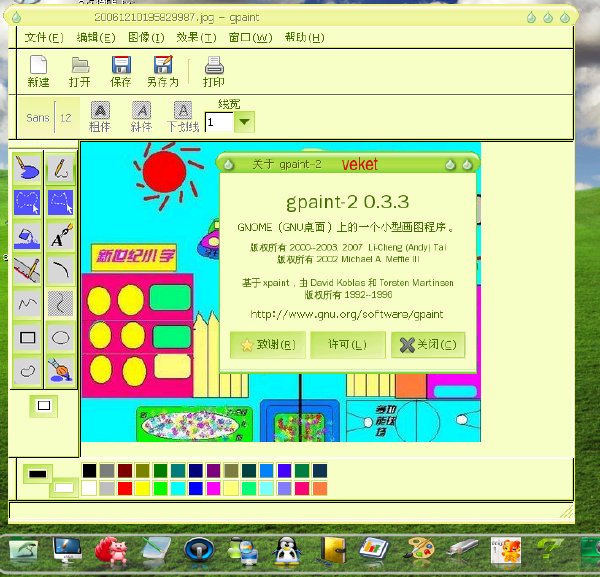
Task: Select the freehand pencil curve tool
Action: tap(60, 169)
